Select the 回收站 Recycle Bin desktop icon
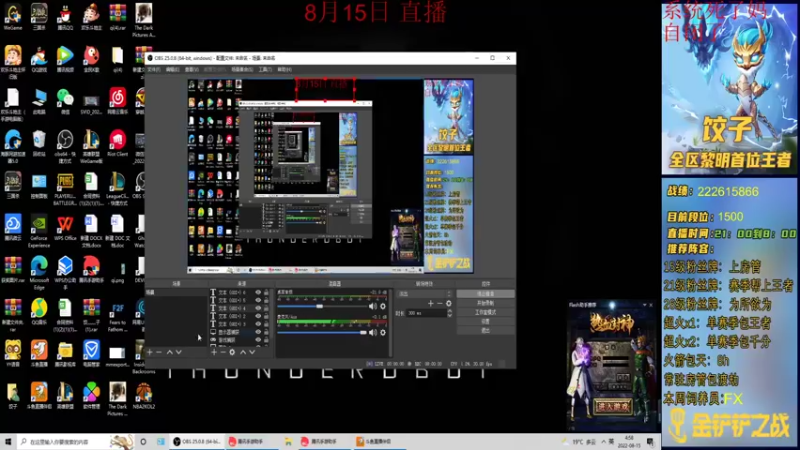Screen dimensions: 800x450 pos(39,143)
